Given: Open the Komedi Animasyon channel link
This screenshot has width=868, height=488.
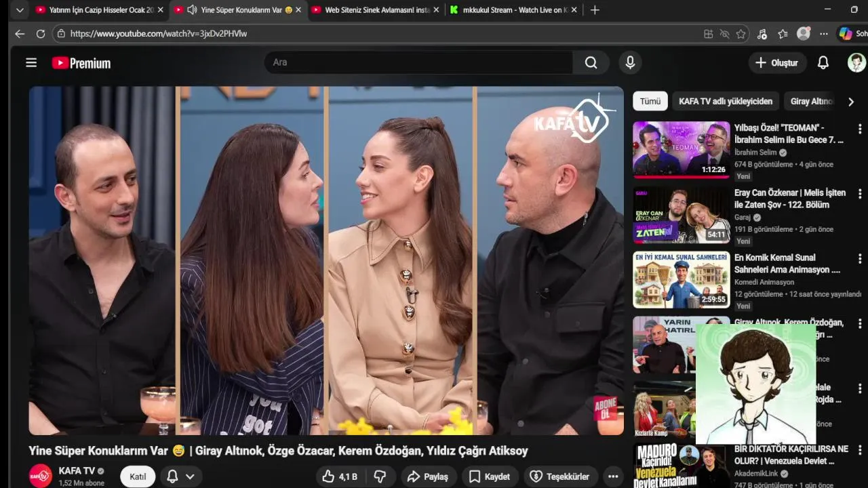Looking at the screenshot, I should point(764,283).
